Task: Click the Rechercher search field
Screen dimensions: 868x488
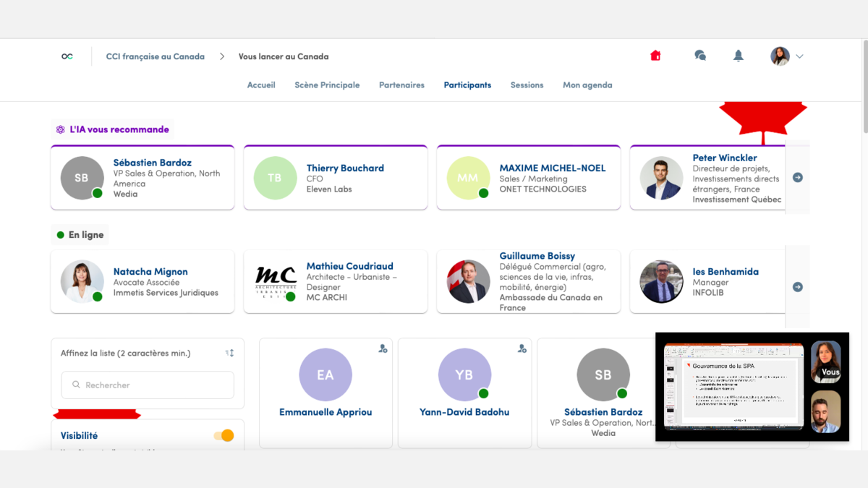Action: (148, 385)
